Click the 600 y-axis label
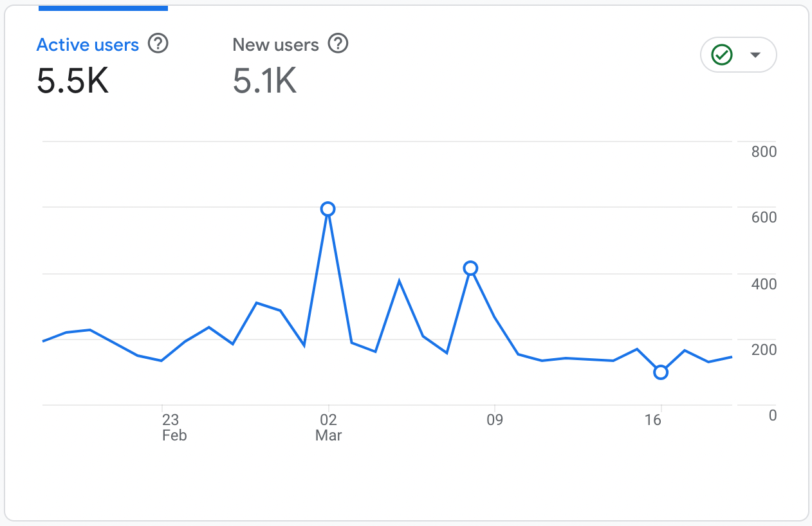Viewport: 812px width, 526px height. click(x=764, y=218)
